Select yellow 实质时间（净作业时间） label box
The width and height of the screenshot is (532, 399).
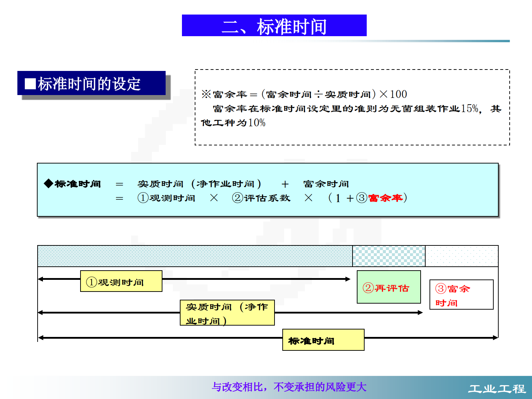pyautogui.click(x=227, y=312)
